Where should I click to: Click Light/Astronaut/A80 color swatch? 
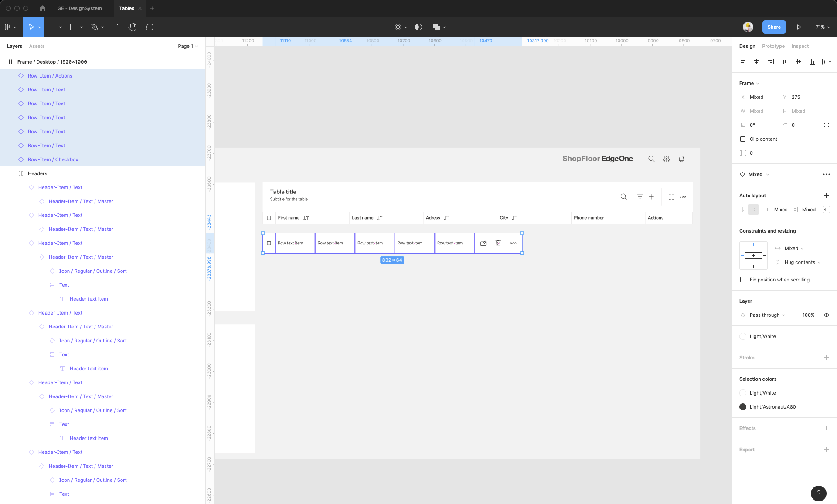point(743,407)
